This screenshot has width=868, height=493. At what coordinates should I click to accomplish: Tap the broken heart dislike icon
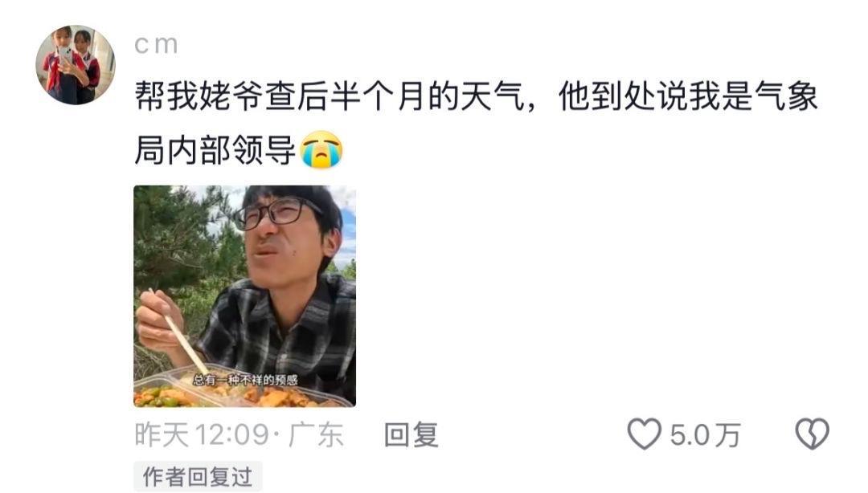[812, 434]
